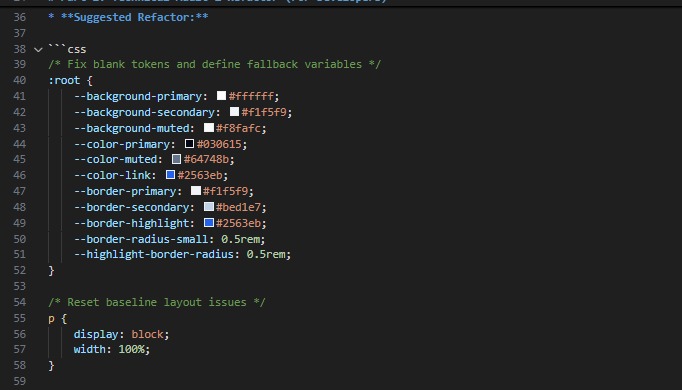682x390 pixels.
Task: Click the --border-primary #f1f5f9 color swatch
Action: tap(196, 191)
